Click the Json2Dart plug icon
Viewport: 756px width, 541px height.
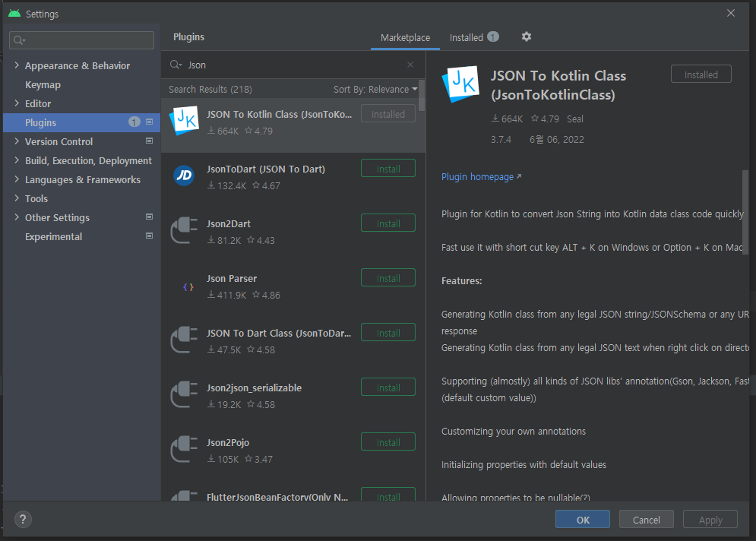click(184, 230)
